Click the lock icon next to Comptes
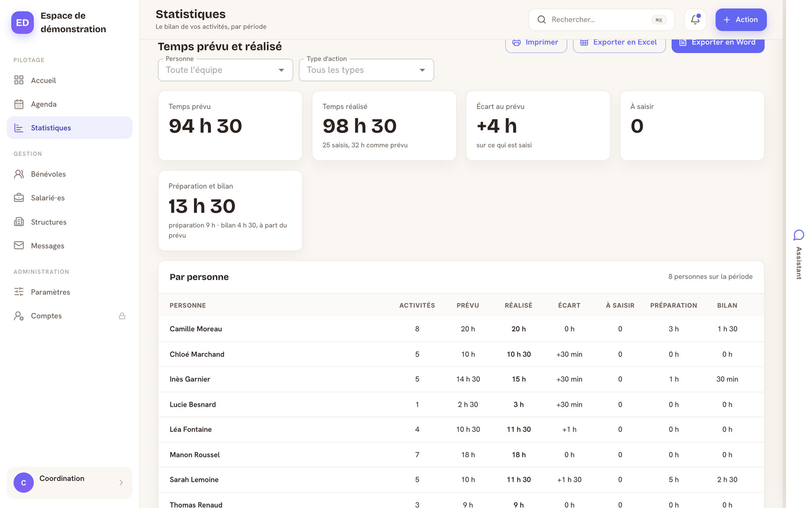 click(x=122, y=316)
